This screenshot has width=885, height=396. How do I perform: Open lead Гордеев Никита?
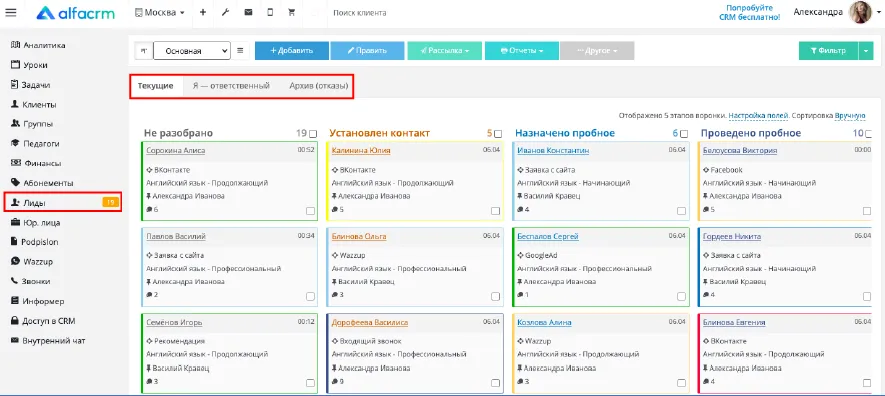click(x=732, y=236)
